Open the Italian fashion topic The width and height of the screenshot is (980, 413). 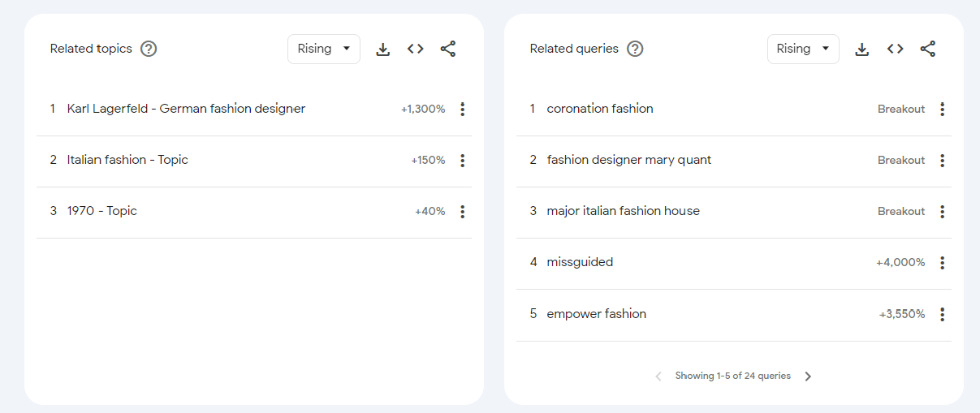(x=127, y=160)
